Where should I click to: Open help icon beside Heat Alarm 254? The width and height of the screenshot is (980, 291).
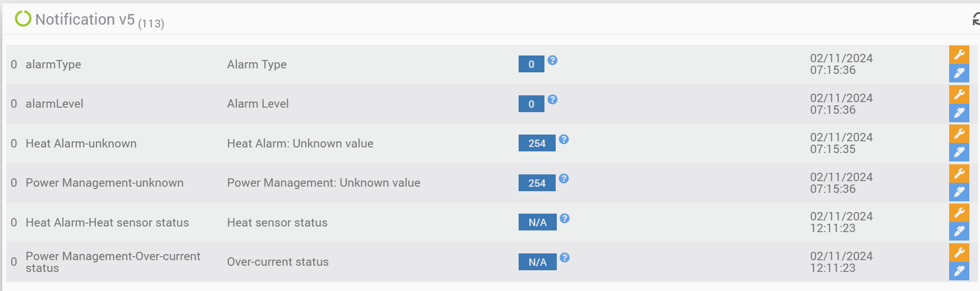click(x=564, y=139)
